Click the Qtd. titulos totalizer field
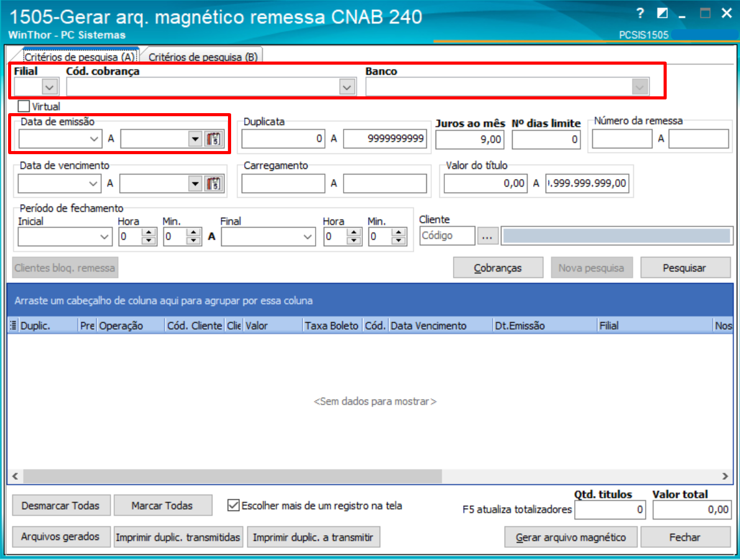The width and height of the screenshot is (740, 560). pos(610,510)
